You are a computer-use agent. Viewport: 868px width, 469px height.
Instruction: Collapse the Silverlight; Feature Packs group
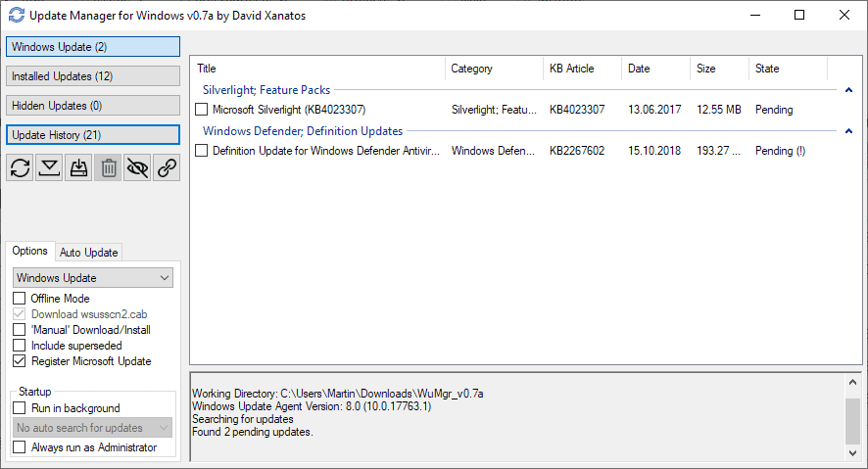[848, 90]
